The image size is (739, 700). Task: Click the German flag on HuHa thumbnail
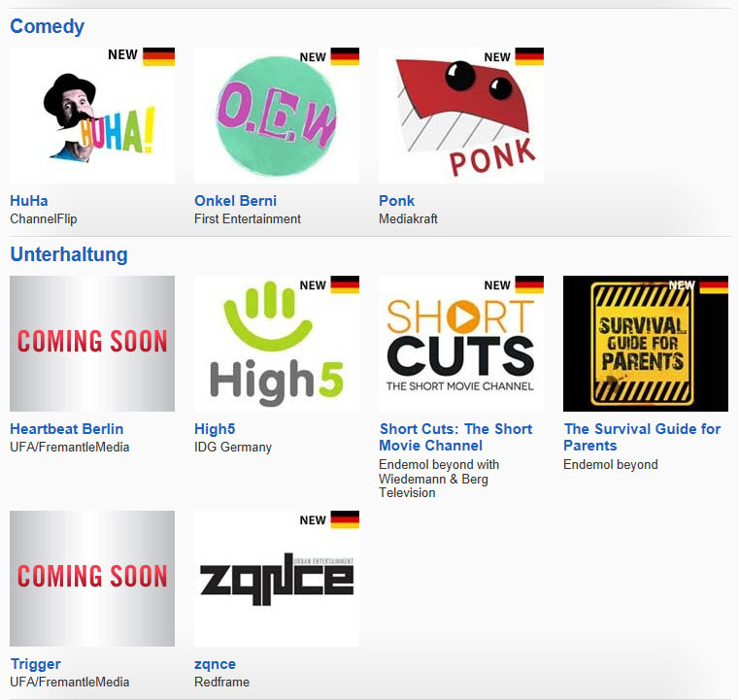[159, 56]
